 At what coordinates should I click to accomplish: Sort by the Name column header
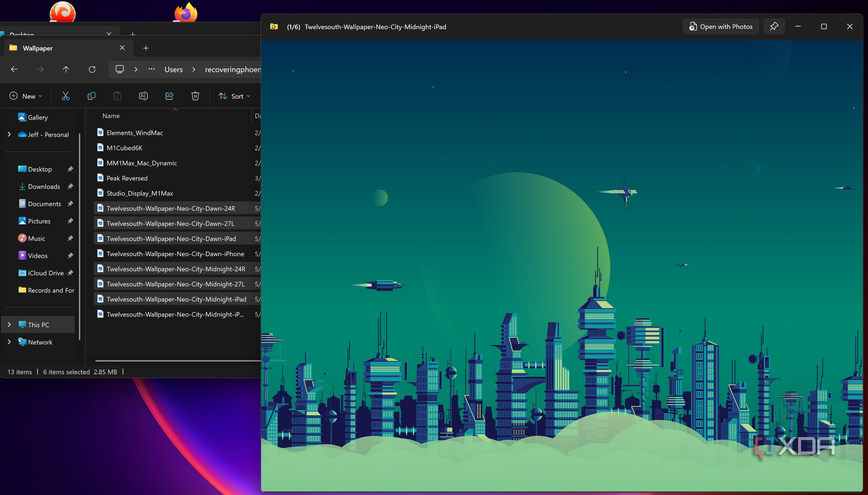pos(111,116)
